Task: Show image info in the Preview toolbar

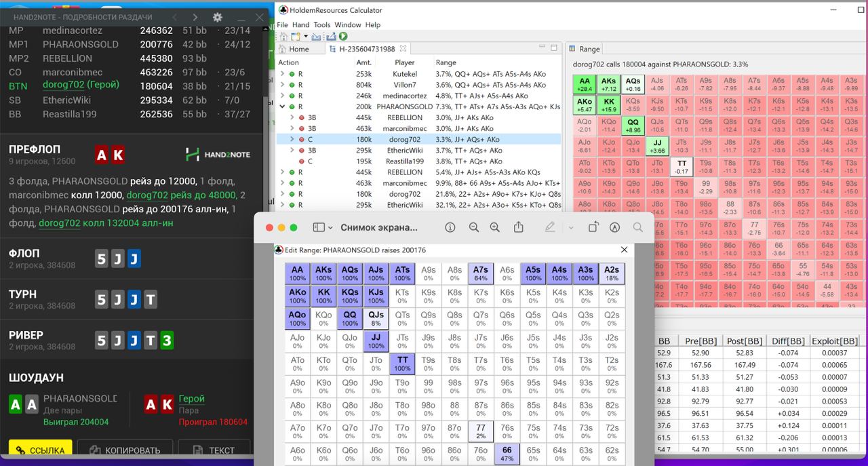Action: pyautogui.click(x=450, y=228)
